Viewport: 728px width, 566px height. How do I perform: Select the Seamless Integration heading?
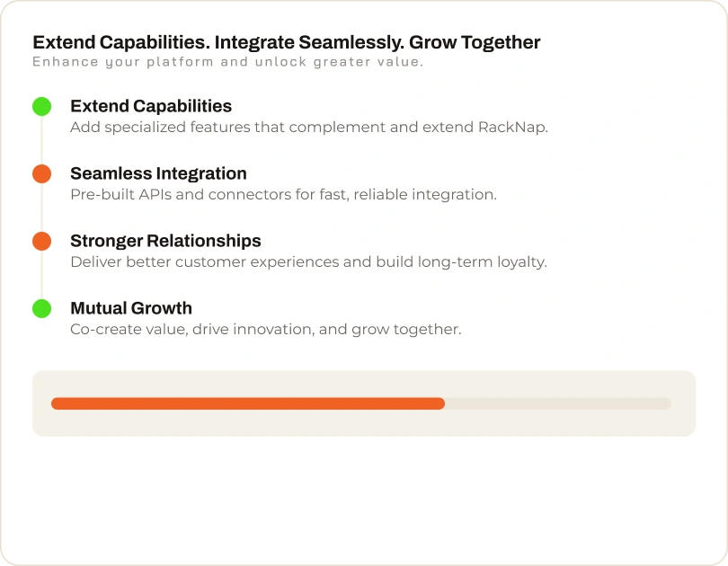158,173
